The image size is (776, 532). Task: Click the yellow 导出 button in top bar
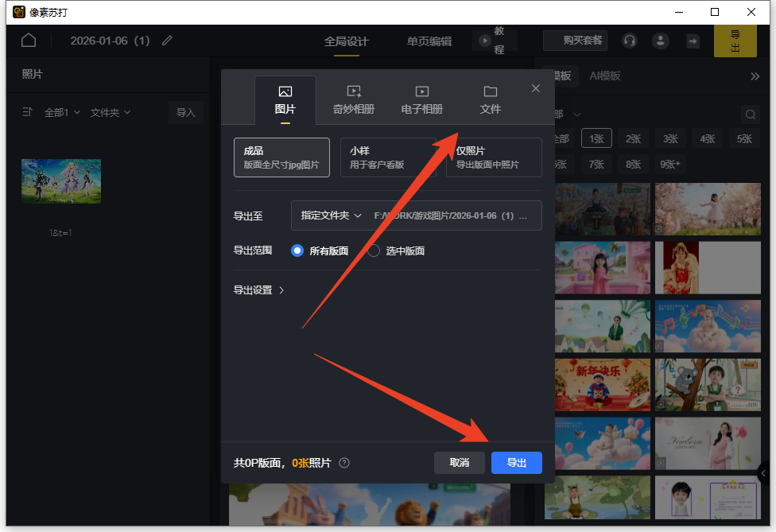coord(735,41)
